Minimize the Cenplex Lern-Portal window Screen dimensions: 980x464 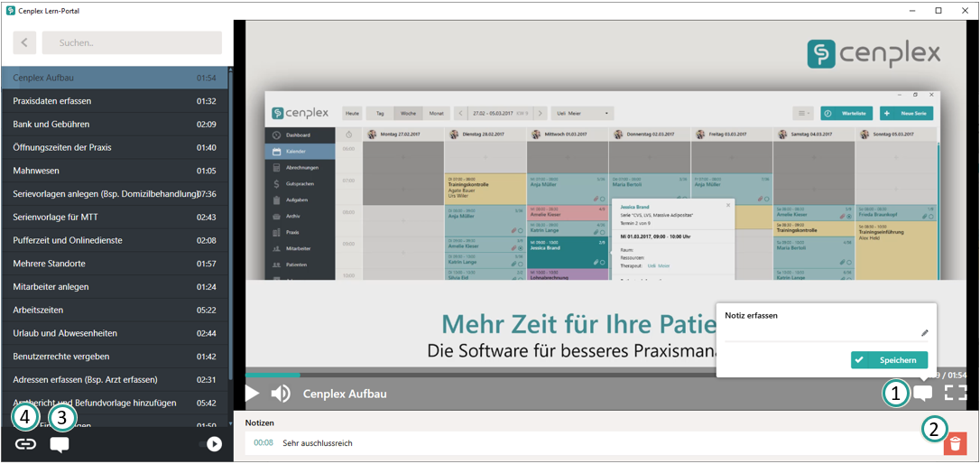tap(913, 10)
